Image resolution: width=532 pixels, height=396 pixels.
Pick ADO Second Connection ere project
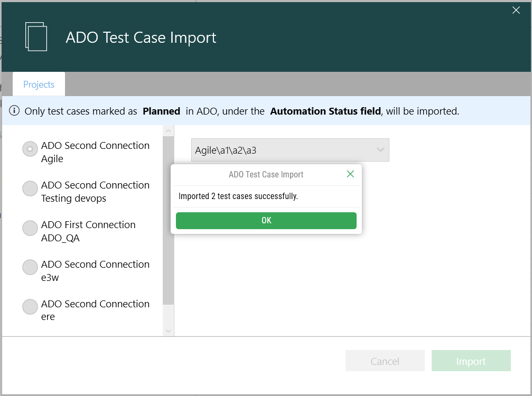(30, 307)
